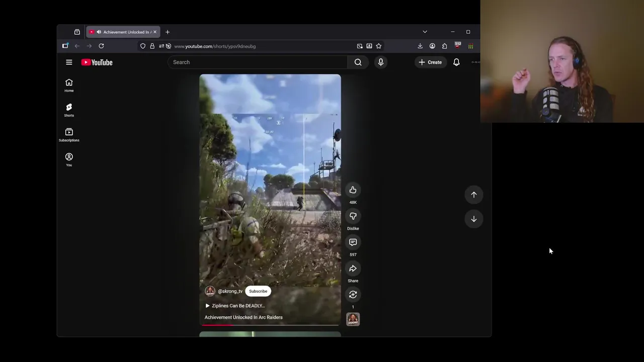Reload the page in browser toolbar
The width and height of the screenshot is (644, 362).
(x=101, y=46)
